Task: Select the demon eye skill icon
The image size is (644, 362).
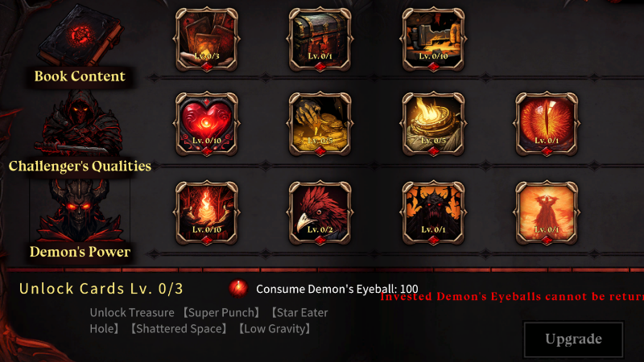Action: 547,124
